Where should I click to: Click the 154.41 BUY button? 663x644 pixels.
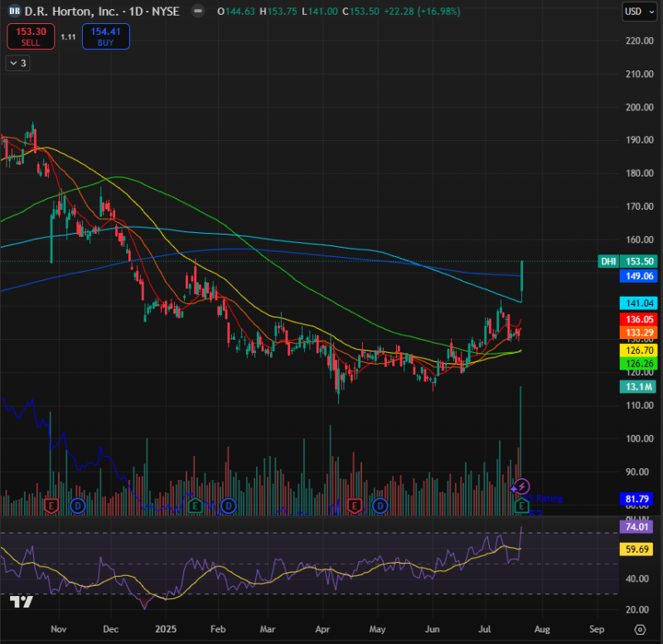[105, 36]
